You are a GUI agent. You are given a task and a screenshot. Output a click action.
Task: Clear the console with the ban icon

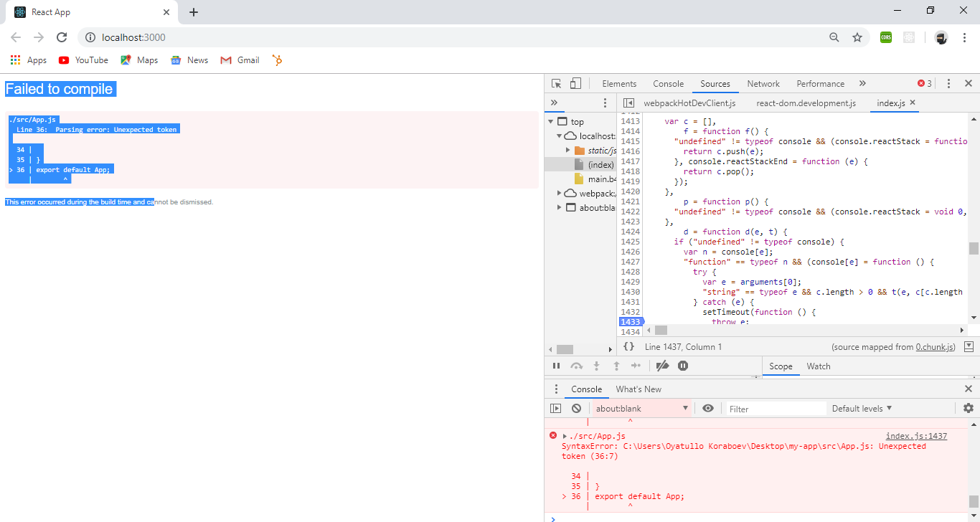tap(576, 409)
